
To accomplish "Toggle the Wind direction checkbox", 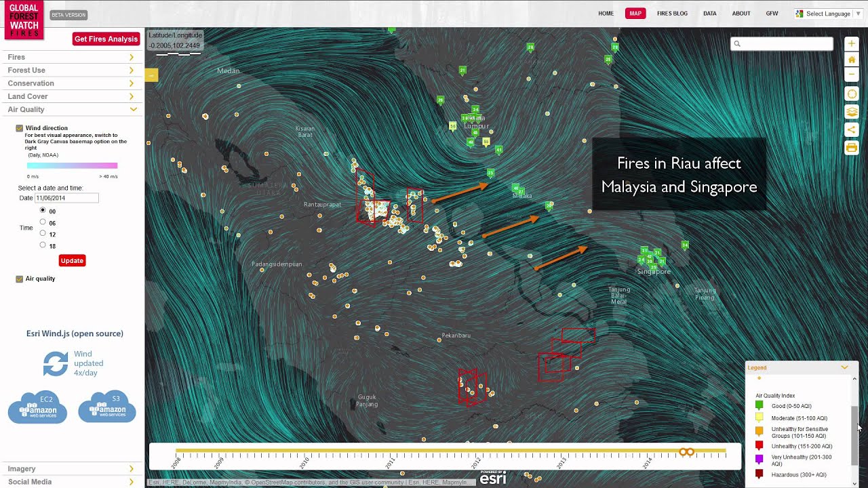I will [20, 128].
